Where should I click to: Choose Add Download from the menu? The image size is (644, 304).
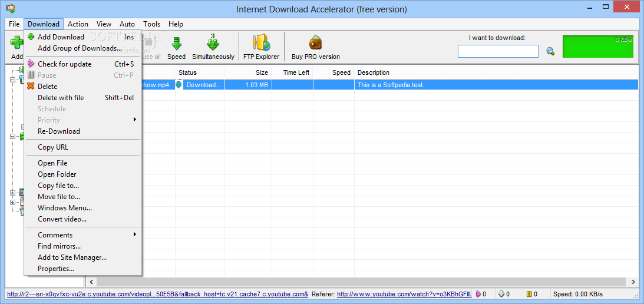83,37
